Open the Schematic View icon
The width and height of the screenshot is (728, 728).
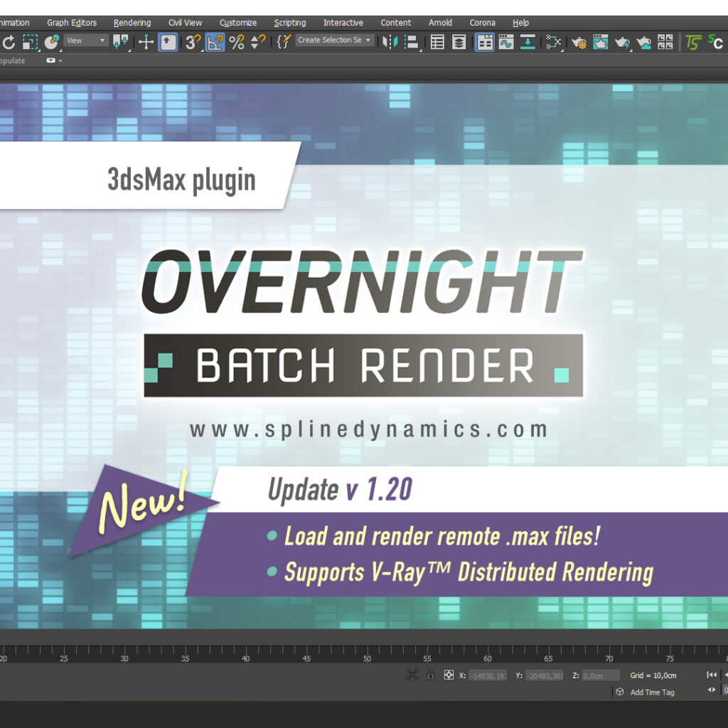(x=553, y=42)
